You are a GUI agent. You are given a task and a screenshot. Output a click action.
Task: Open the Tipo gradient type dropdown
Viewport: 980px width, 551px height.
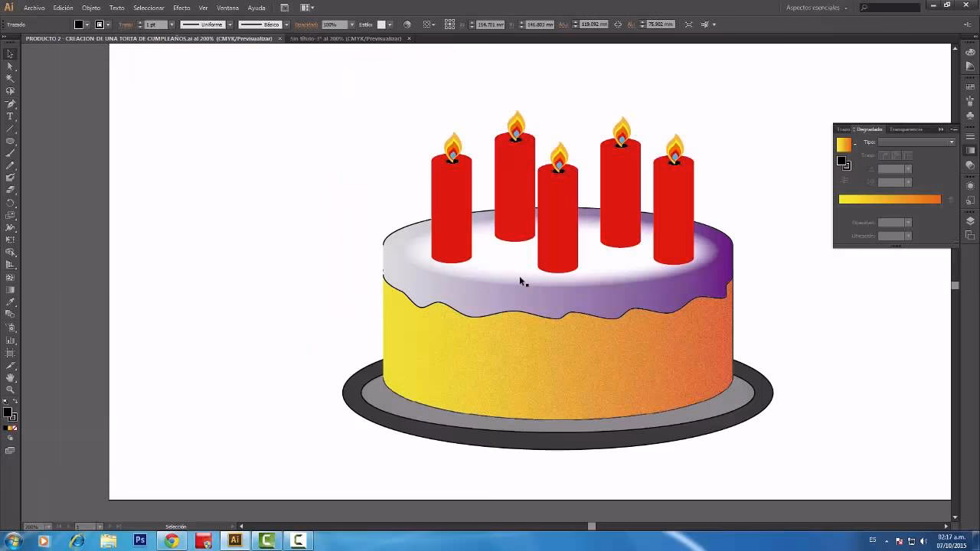[951, 142]
